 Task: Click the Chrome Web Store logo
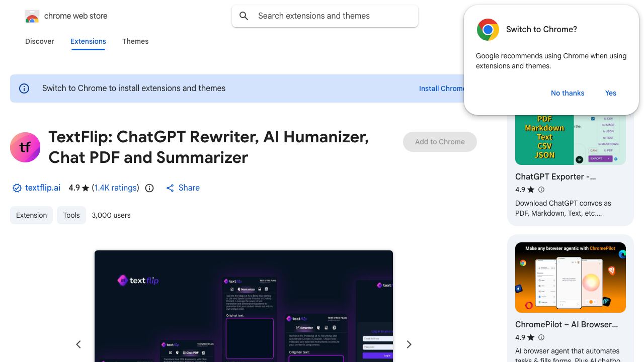click(x=32, y=16)
